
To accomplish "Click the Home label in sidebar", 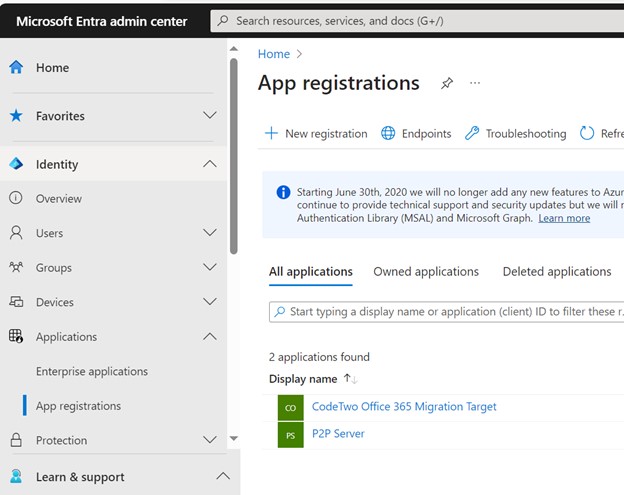I will coord(52,68).
